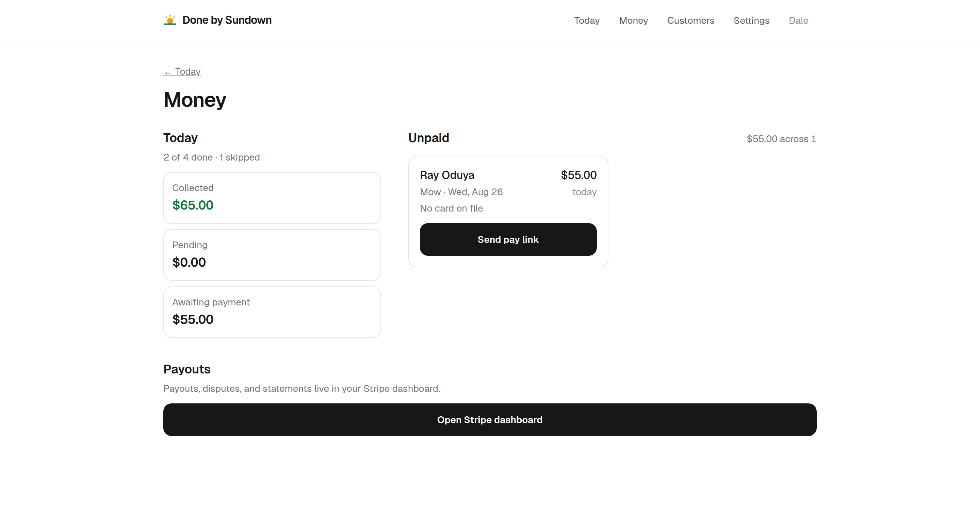Click the 'No card on file' text
The height and width of the screenshot is (517, 980).
(451, 208)
